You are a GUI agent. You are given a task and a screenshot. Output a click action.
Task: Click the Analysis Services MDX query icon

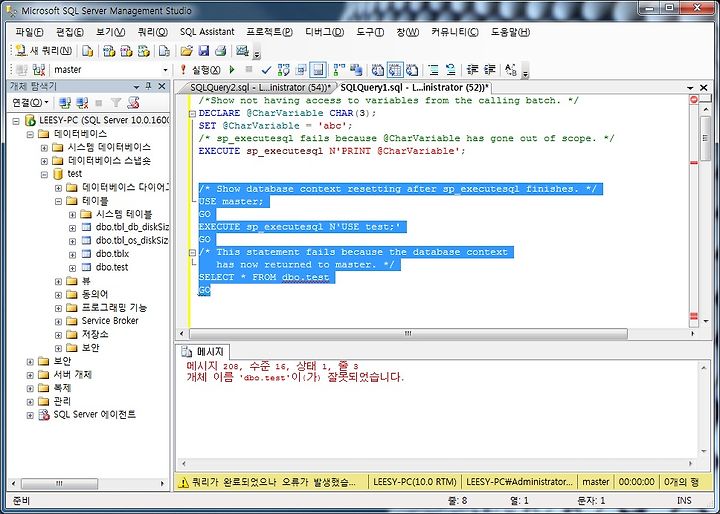click(109, 51)
